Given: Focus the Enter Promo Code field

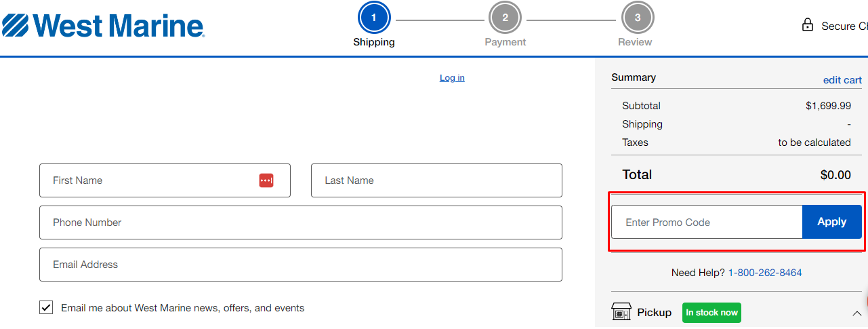Looking at the screenshot, I should pos(707,222).
